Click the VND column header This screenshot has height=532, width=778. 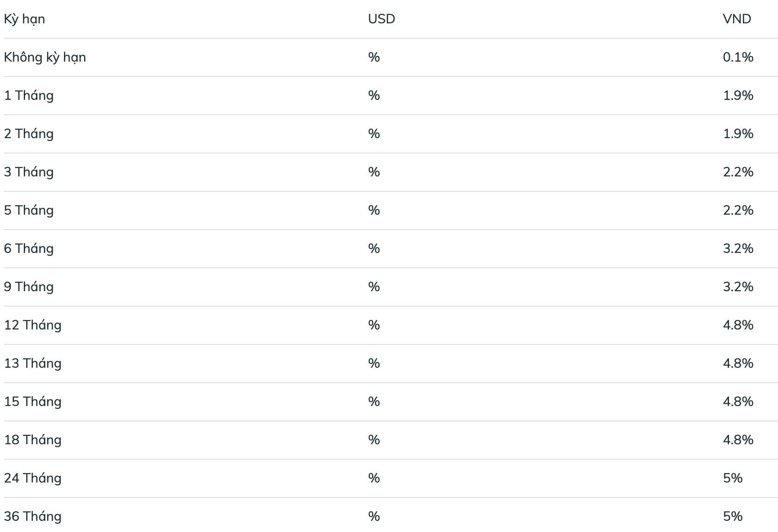736,19
